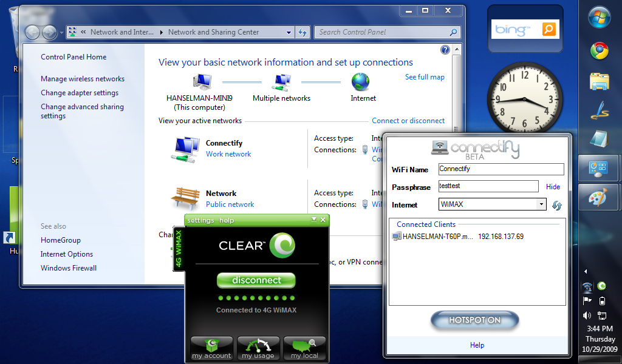Click See full map link
The height and width of the screenshot is (364, 622).
point(425,77)
